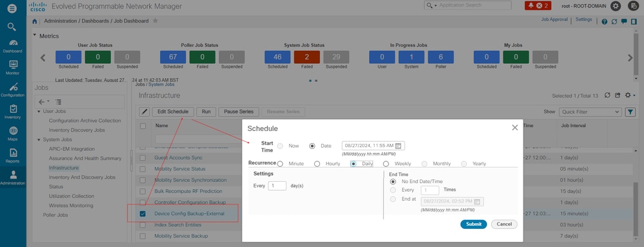The image size is (644, 247).
Task: Open Dashboard from the sidebar
Action: click(x=13, y=46)
